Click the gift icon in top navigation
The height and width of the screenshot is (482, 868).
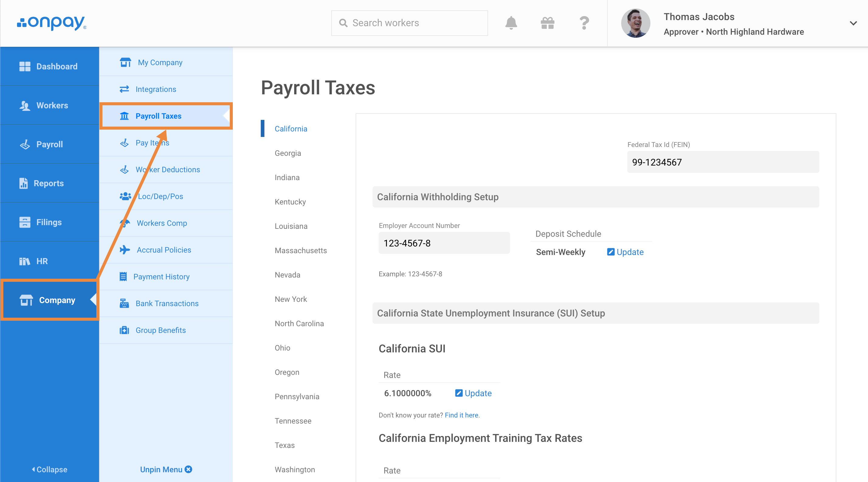coord(547,23)
